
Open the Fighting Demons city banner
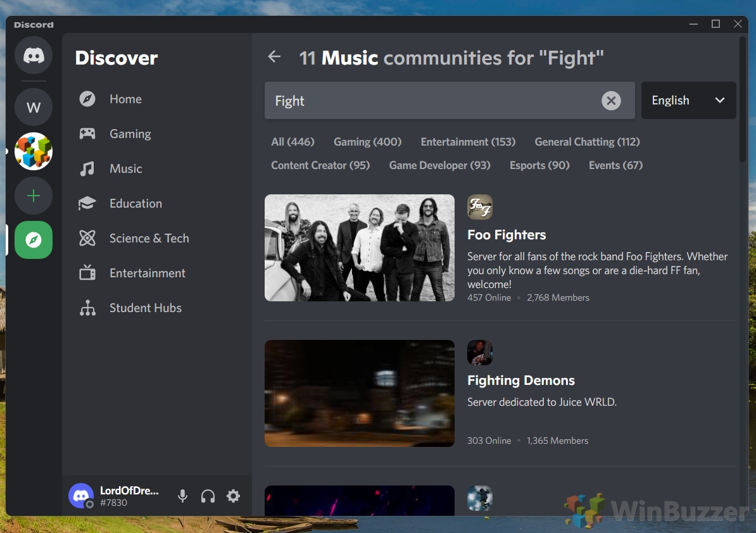[x=359, y=393]
